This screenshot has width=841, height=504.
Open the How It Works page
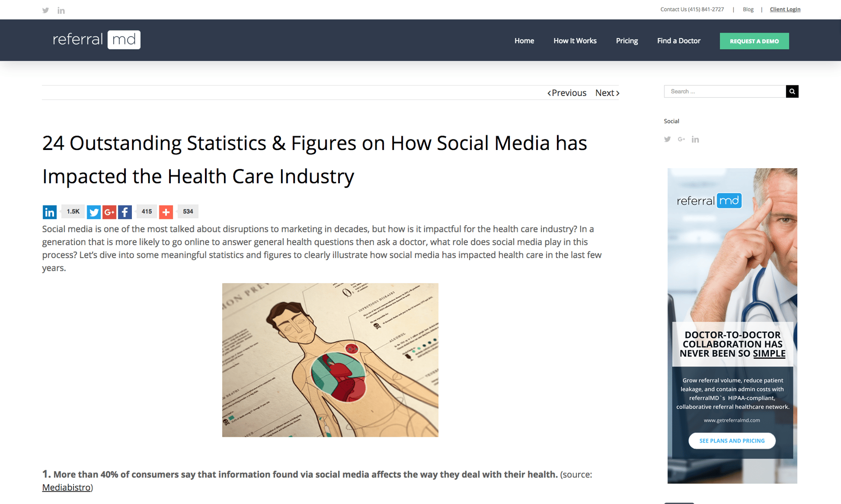coord(575,41)
